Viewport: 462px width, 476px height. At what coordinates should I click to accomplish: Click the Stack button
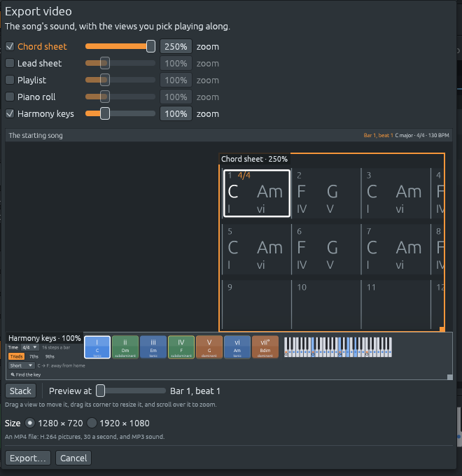pos(20,391)
